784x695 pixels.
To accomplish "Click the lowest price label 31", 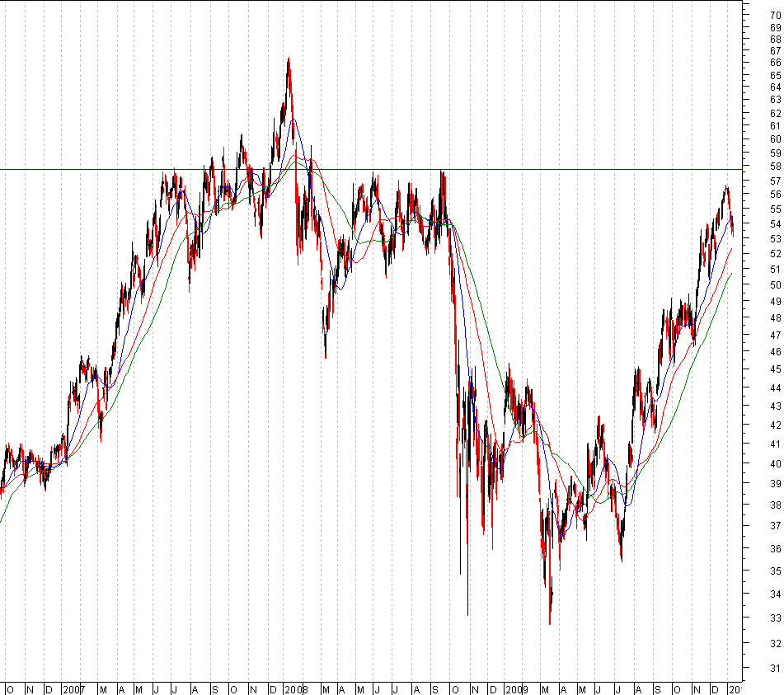I will 776,669.
